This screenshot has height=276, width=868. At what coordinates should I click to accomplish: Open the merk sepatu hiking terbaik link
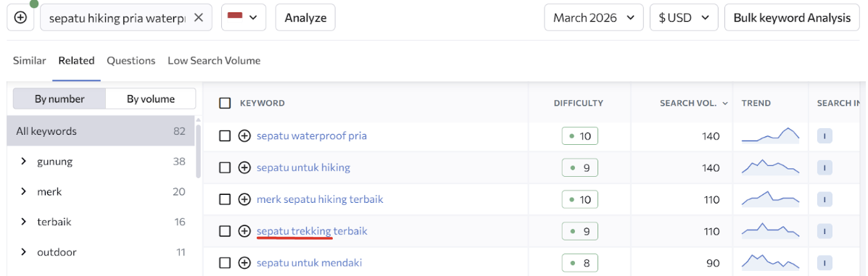pyautogui.click(x=320, y=199)
